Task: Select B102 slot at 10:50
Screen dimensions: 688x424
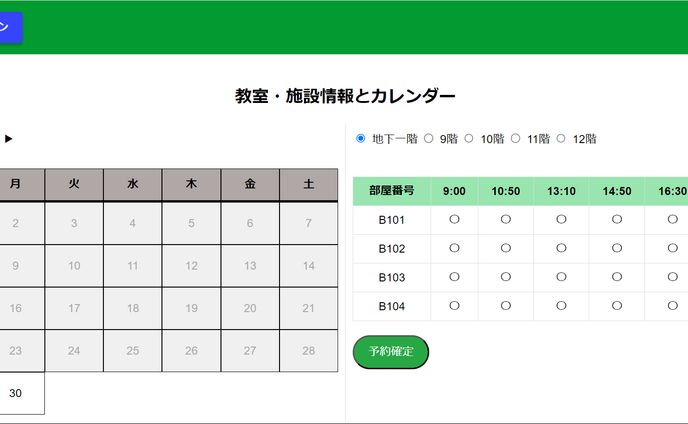Action: coord(505,248)
